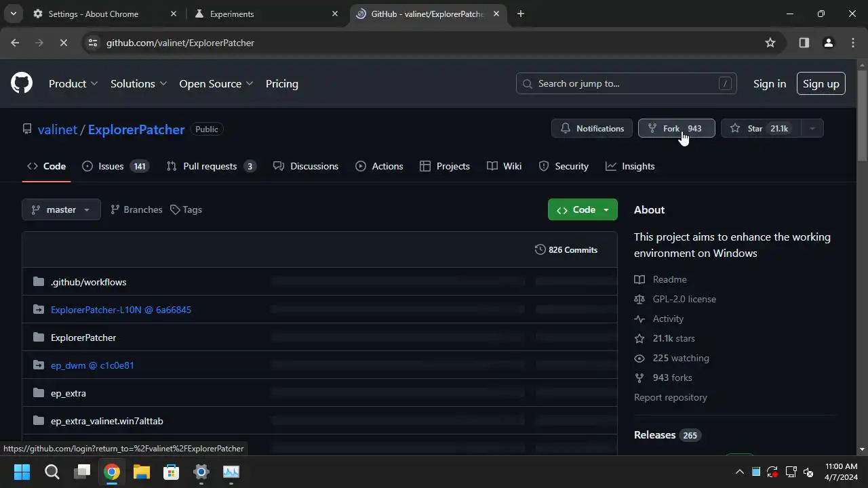
Task: Open the valinet owner profile link
Action: point(58,129)
